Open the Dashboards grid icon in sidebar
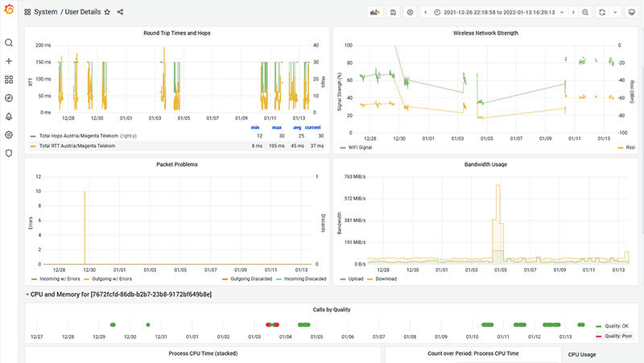Image resolution: width=644 pixels, height=363 pixels. pos(9,80)
